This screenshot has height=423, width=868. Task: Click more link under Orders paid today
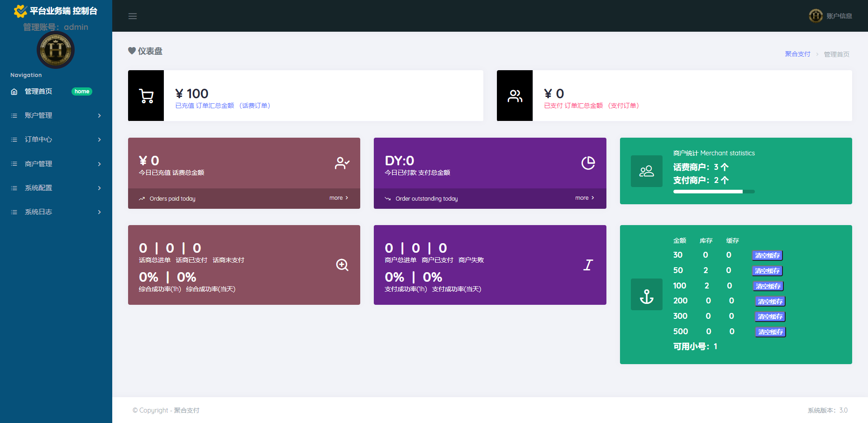pos(339,198)
